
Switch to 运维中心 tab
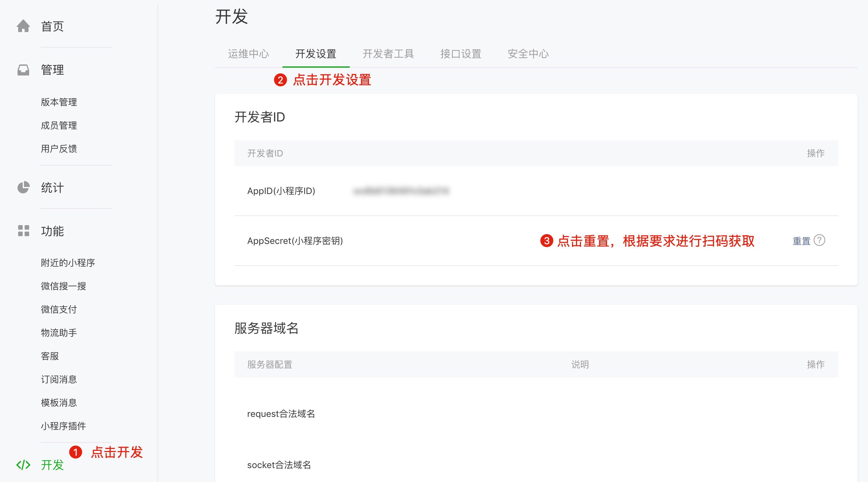[248, 53]
